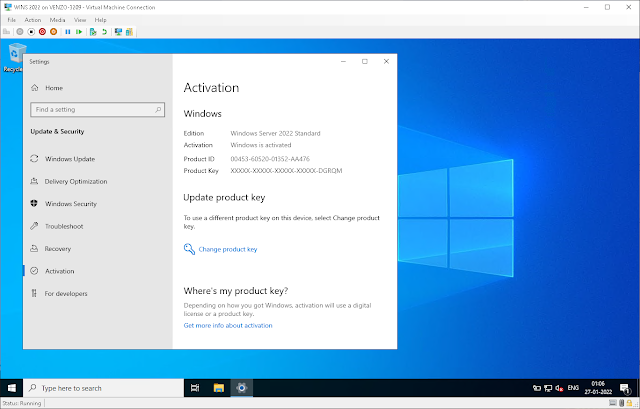The width and height of the screenshot is (640, 409).
Task: Shut down the VM using the red icon
Action: 42,32
